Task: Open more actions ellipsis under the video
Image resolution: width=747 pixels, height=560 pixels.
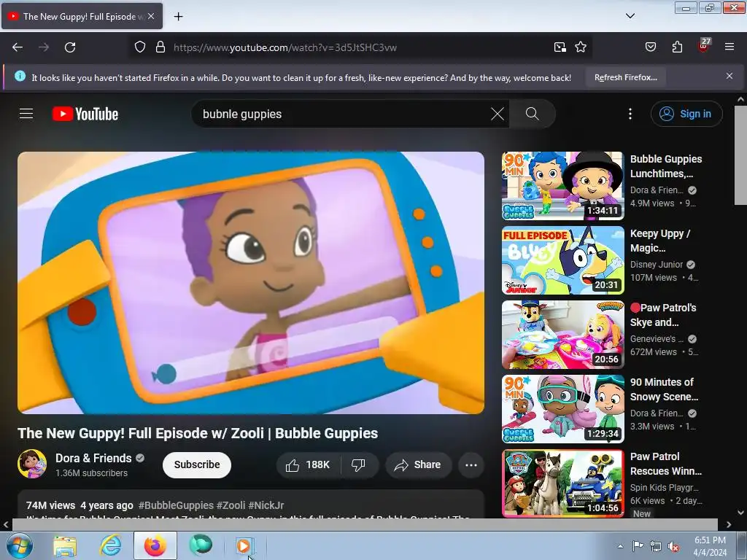Action: click(471, 464)
